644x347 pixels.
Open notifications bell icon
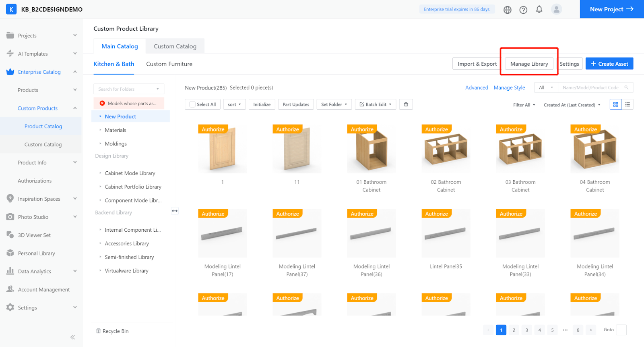(x=539, y=9)
